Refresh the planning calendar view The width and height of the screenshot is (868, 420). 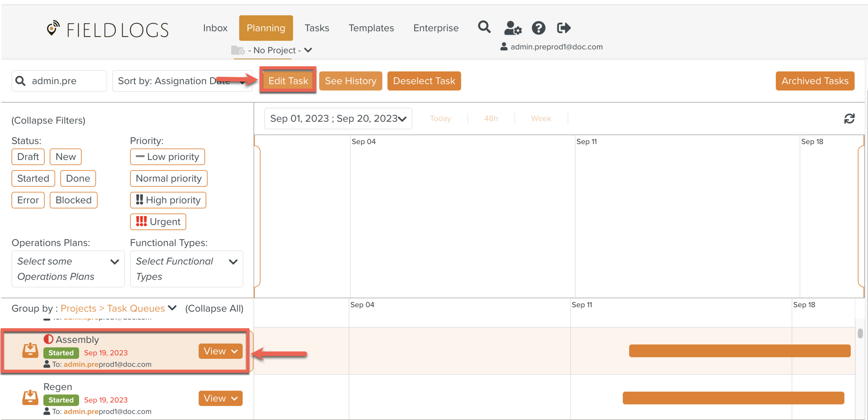coord(850,118)
